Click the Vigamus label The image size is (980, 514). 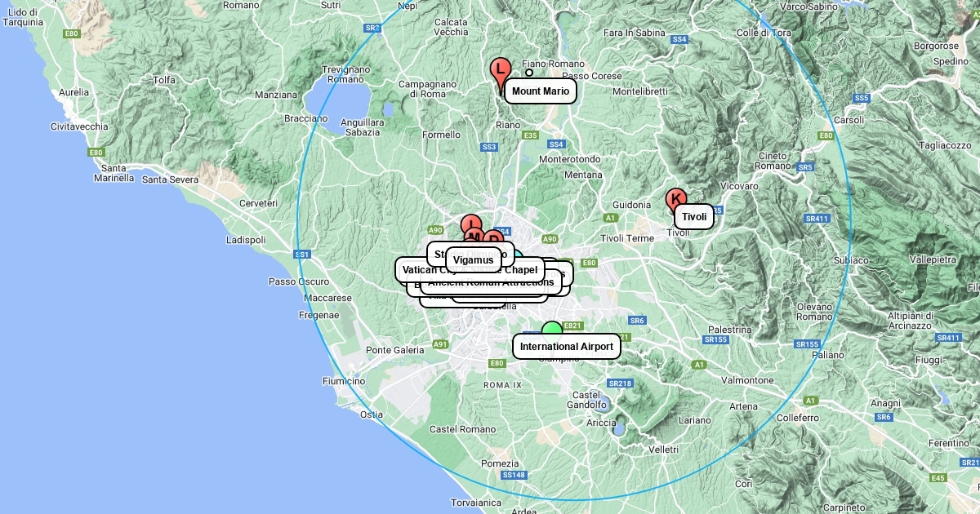[474, 259]
